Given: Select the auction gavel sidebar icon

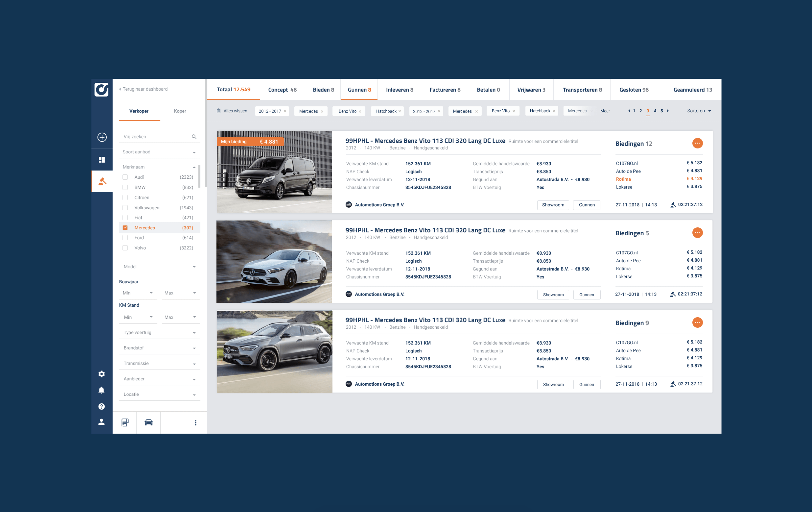Looking at the screenshot, I should tap(102, 182).
